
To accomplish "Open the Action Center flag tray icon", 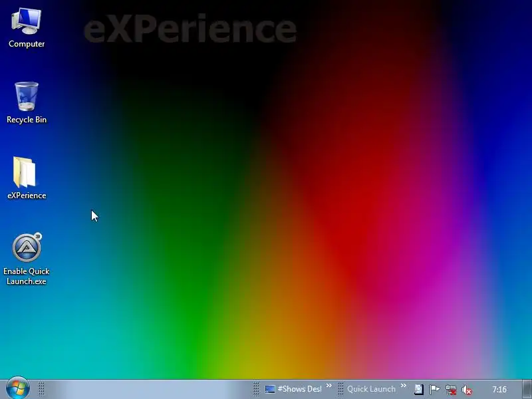I will pos(435,390).
